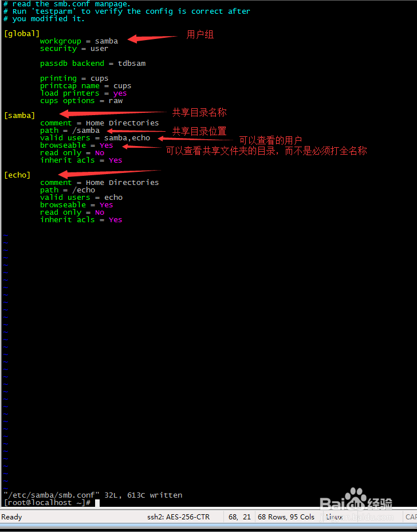
Task: Click the [global] section header
Action: click(x=22, y=34)
